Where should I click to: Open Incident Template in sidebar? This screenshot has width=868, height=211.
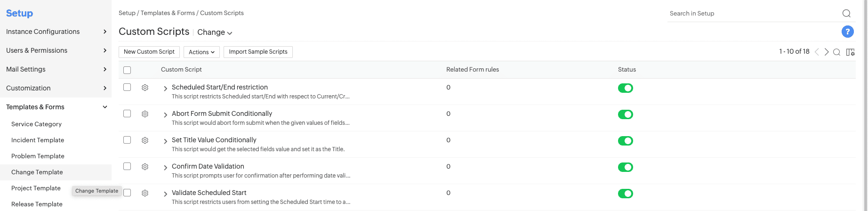tap(38, 140)
